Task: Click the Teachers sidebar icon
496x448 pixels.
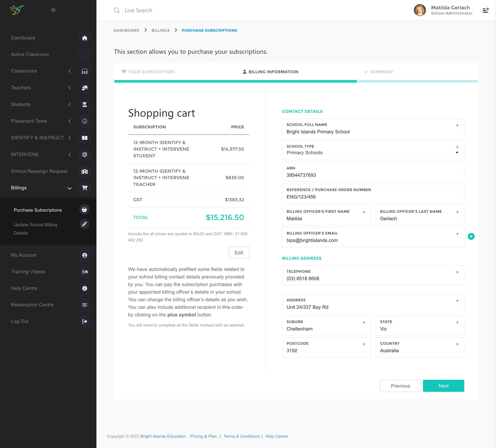Action: [85, 88]
